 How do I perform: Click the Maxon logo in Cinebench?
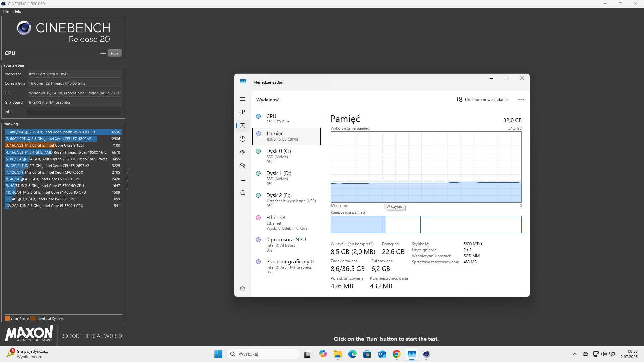coord(29,334)
